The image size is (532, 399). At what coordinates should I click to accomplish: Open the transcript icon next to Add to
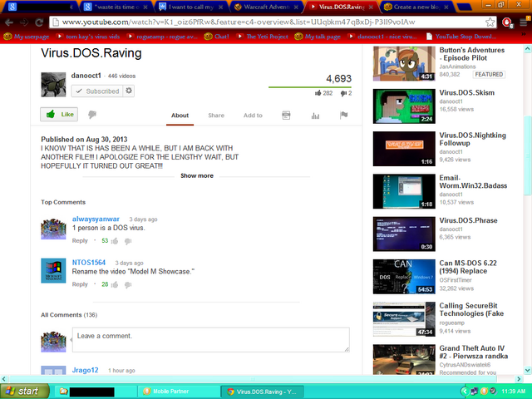click(286, 116)
